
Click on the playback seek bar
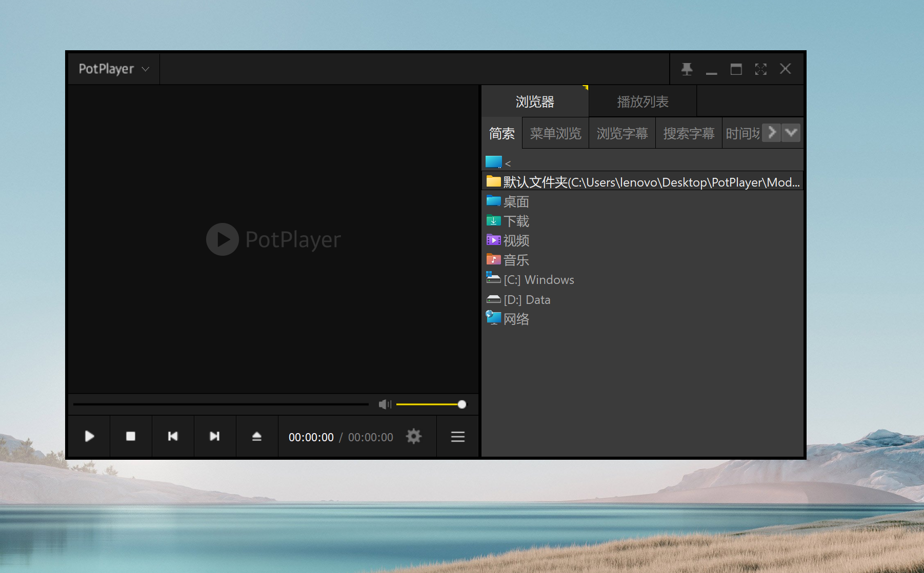(x=221, y=404)
